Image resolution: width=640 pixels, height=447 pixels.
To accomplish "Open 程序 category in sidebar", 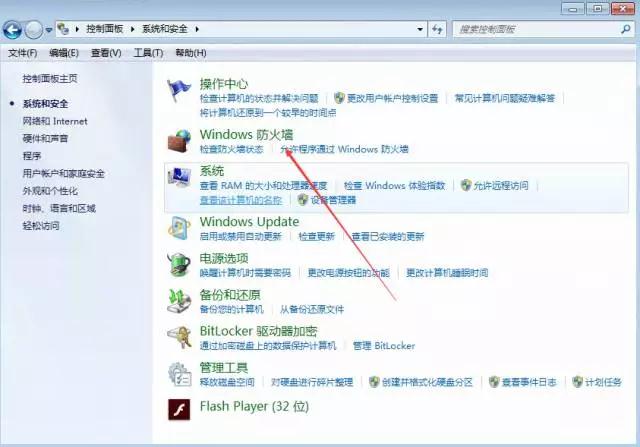I will pos(32,156).
